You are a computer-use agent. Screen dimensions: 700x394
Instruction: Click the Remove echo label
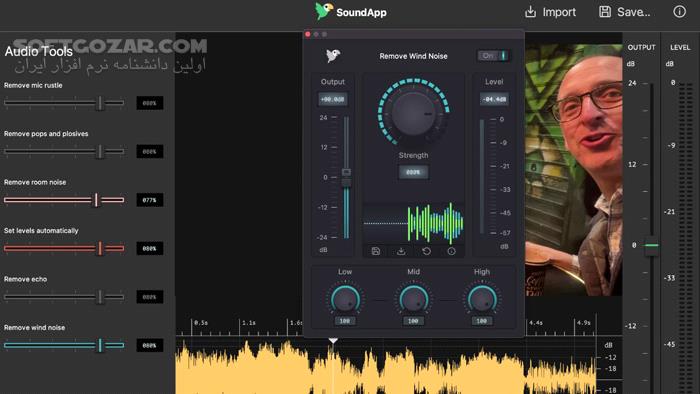pos(25,279)
